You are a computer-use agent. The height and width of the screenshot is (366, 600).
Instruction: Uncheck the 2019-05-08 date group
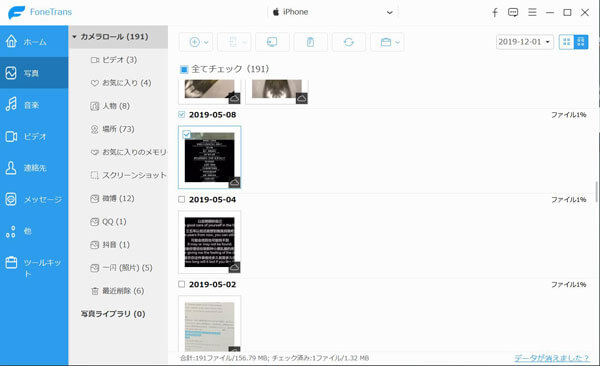tap(181, 114)
